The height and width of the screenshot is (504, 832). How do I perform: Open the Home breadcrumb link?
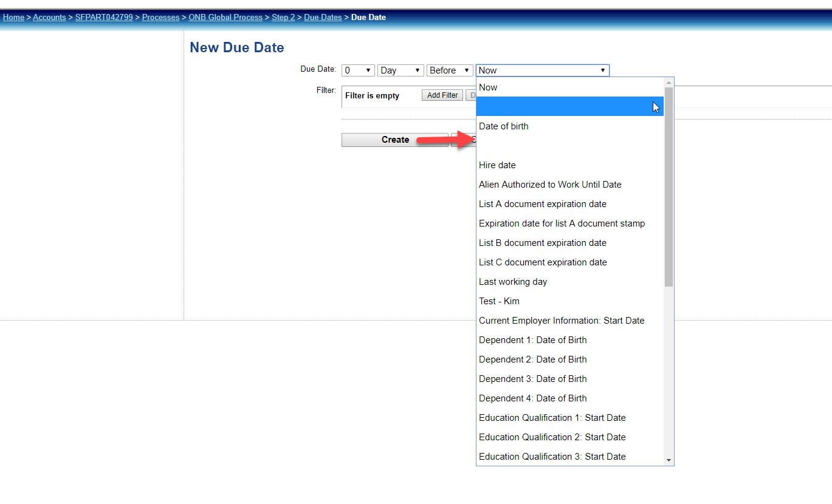(x=13, y=17)
